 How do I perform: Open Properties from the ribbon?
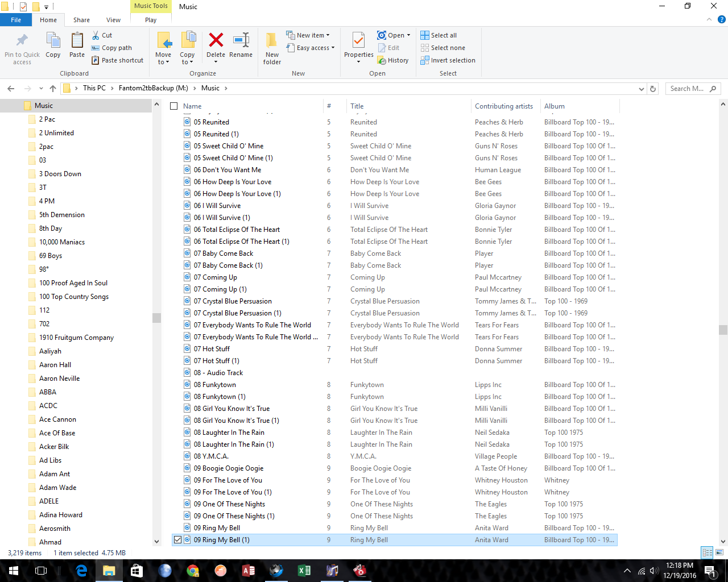358,42
